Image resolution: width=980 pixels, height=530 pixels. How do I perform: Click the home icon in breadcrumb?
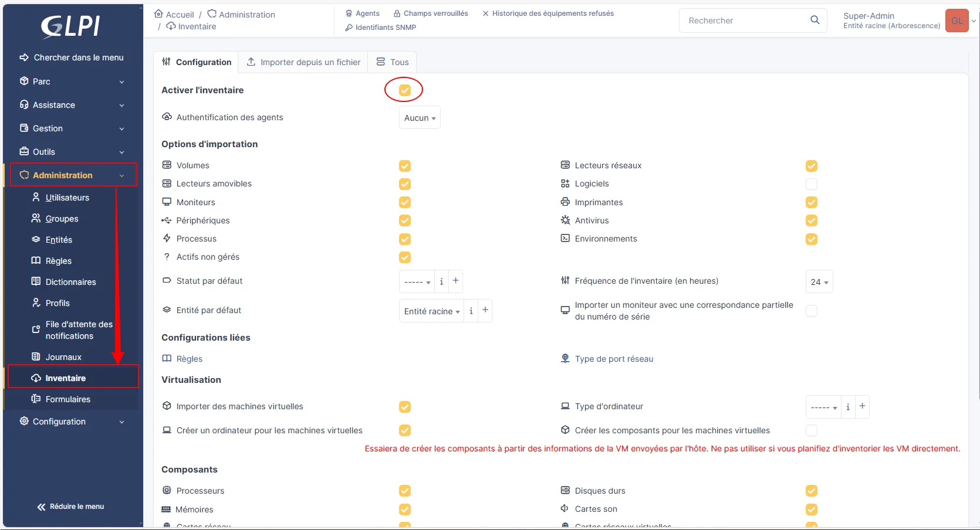click(158, 14)
